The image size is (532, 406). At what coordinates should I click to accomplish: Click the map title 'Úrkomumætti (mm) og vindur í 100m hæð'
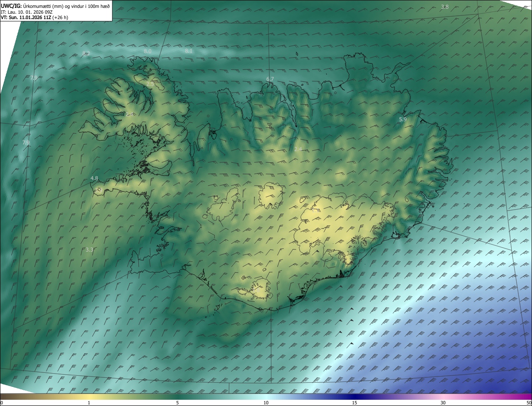click(x=66, y=6)
